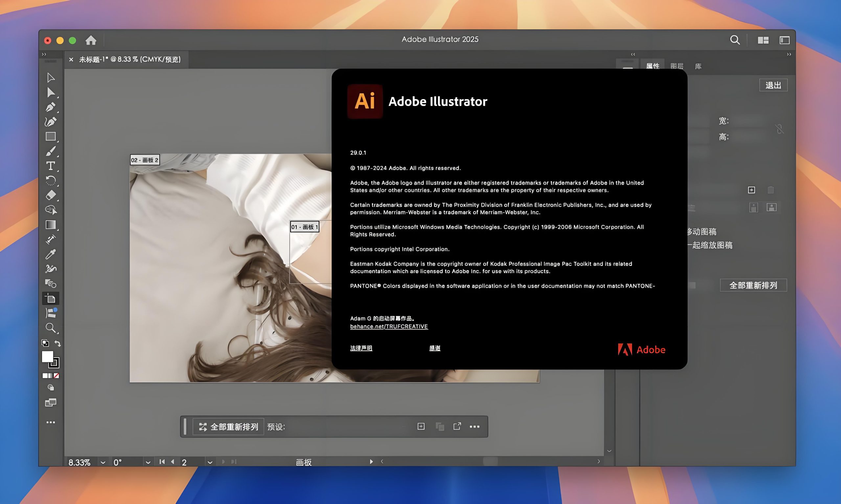Screen dimensions: 841x504
Task: Select the Eyedropper tool
Action: click(x=51, y=255)
